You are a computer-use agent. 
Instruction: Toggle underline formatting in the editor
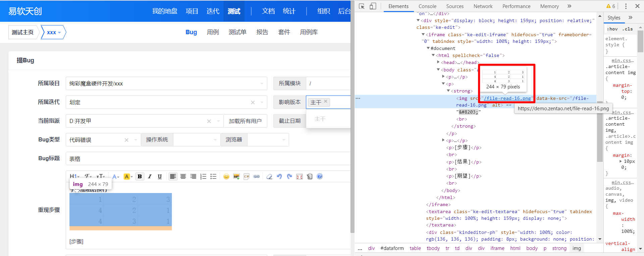160,177
